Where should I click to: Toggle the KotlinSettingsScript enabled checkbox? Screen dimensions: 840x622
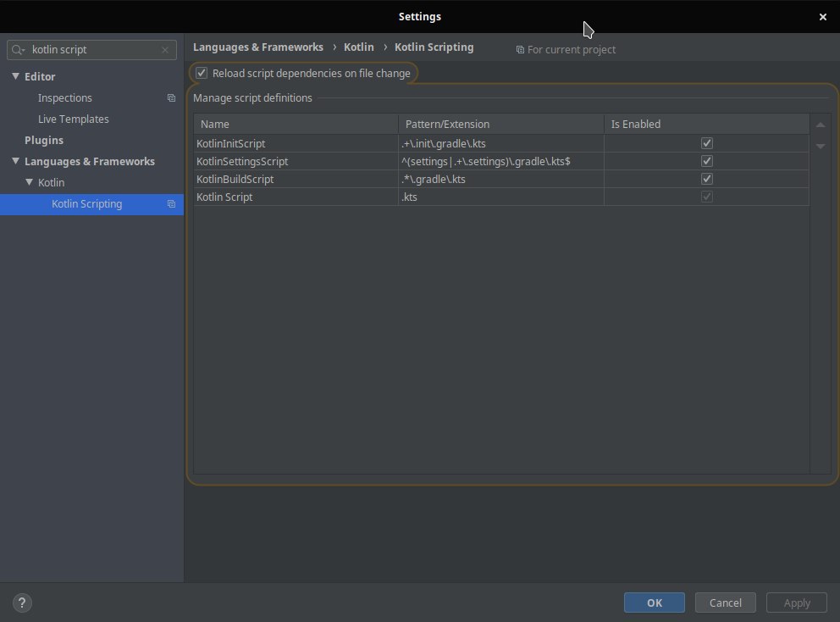(706, 161)
